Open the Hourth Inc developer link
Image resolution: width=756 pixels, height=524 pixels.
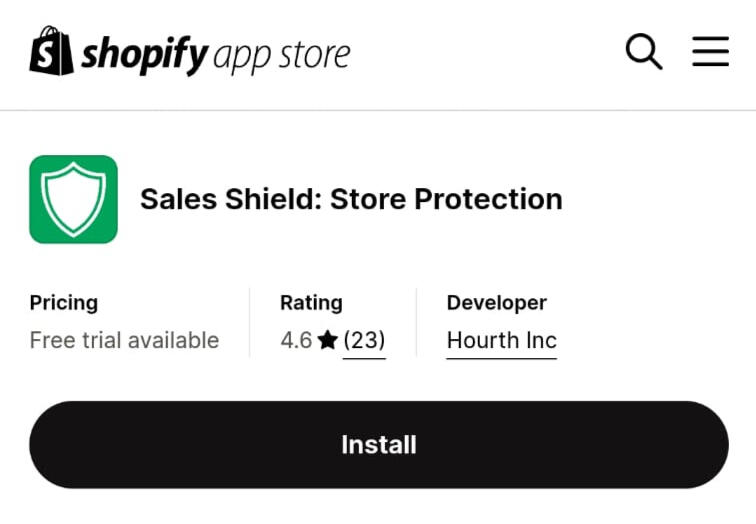pos(501,341)
